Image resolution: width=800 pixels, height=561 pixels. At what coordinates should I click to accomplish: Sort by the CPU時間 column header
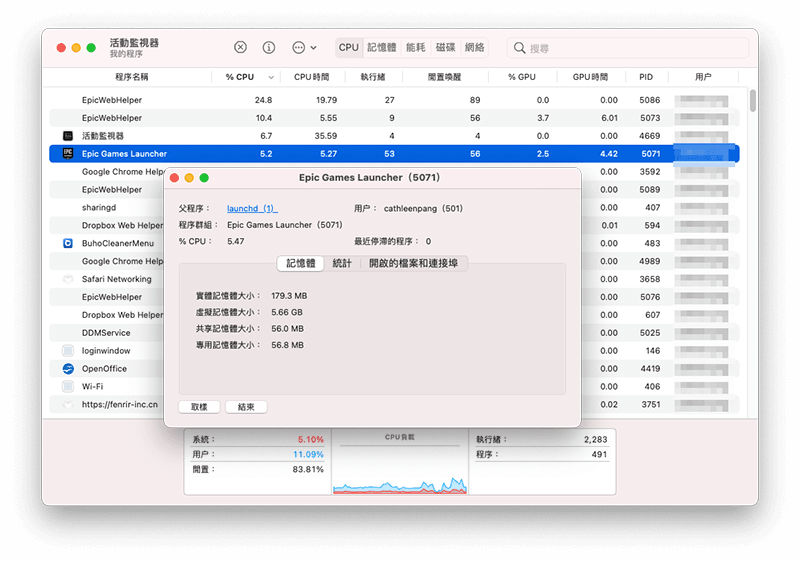tap(312, 77)
